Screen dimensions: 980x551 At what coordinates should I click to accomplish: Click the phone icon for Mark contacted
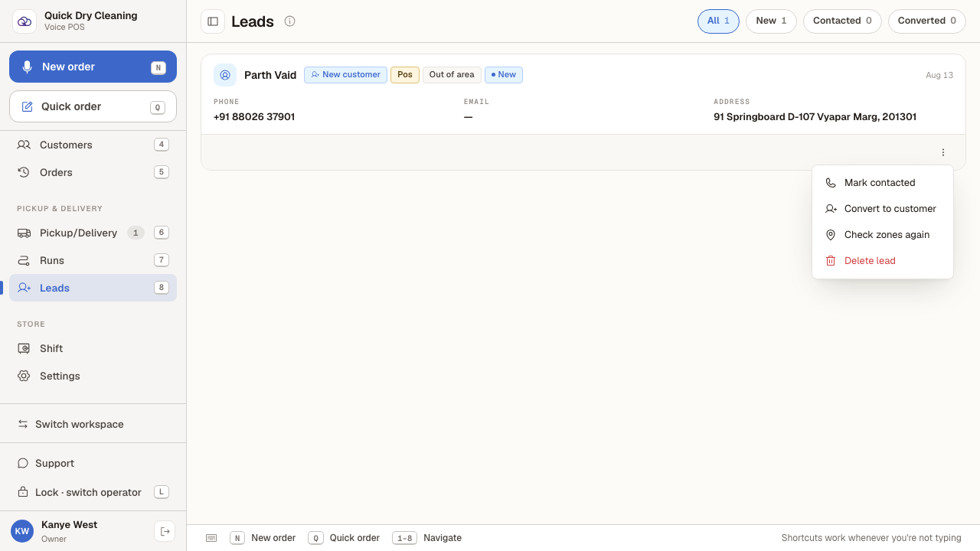coord(831,183)
